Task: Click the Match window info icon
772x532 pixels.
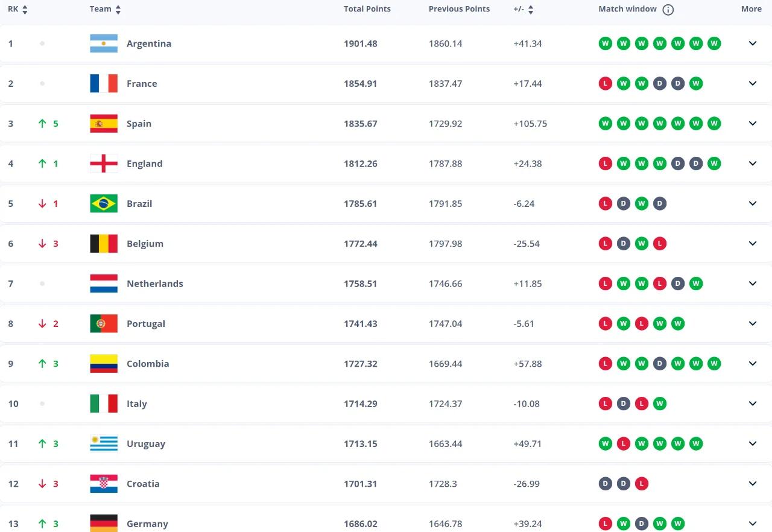Action: pos(668,10)
